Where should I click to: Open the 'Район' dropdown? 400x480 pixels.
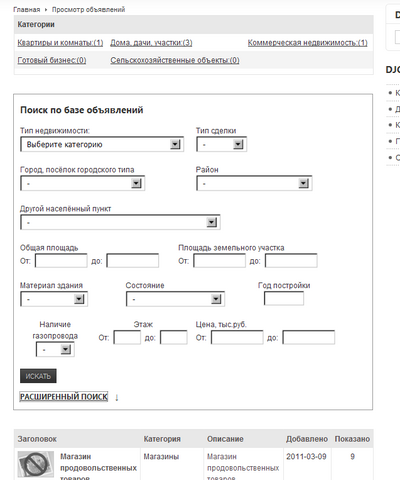coord(254,183)
